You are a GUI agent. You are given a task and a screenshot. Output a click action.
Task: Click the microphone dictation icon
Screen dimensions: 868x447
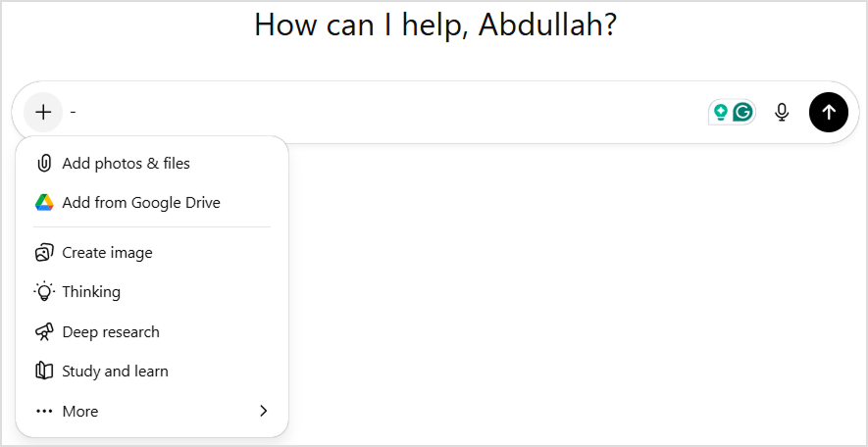coord(782,112)
